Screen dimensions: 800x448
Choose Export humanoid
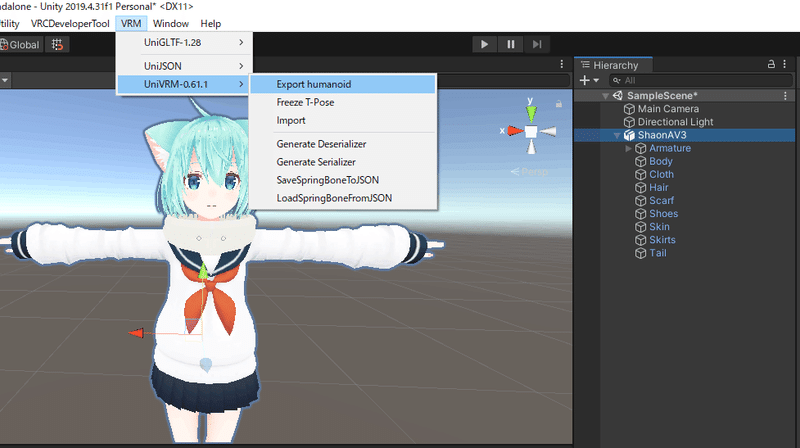(343, 84)
